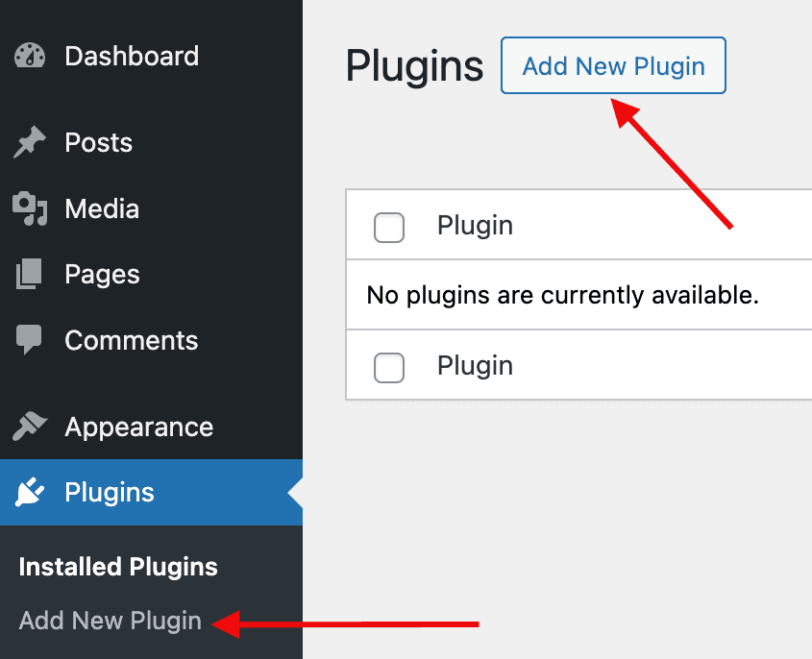Sort by the Plugin column header text
Viewport: 812px width, 659px height.
click(x=475, y=226)
